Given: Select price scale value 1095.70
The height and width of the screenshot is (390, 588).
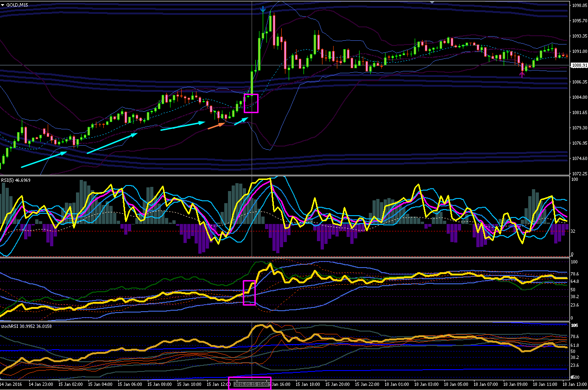Looking at the screenshot, I should [580, 21].
